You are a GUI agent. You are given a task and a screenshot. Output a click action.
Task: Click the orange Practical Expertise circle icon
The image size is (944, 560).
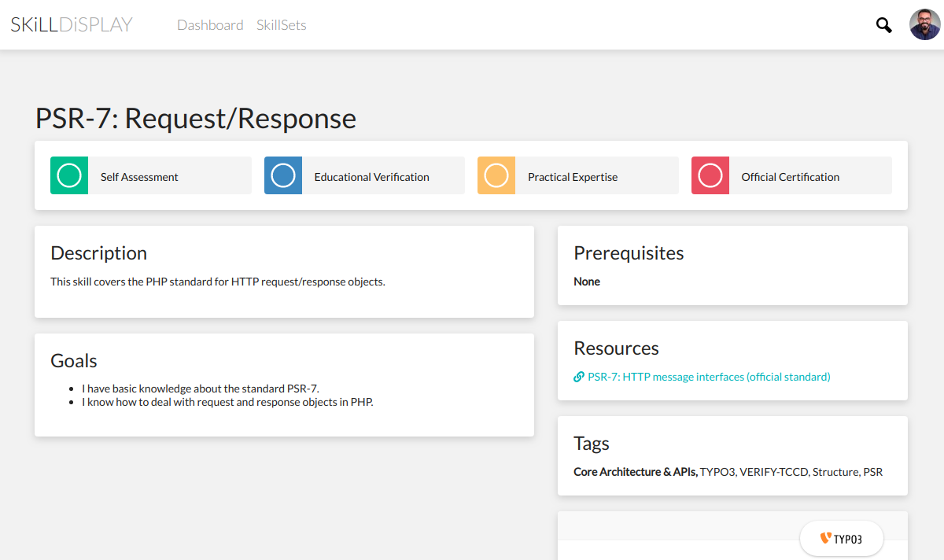click(496, 175)
